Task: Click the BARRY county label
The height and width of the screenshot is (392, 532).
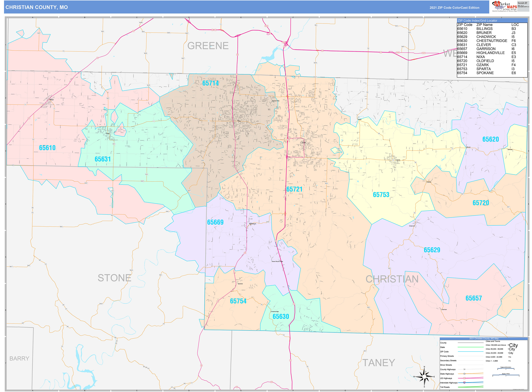Action: [x=19, y=359]
